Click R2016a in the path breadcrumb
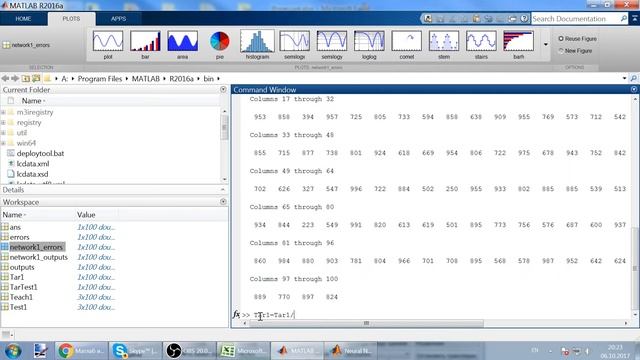Viewport: 640px width, 360px height. click(182, 78)
